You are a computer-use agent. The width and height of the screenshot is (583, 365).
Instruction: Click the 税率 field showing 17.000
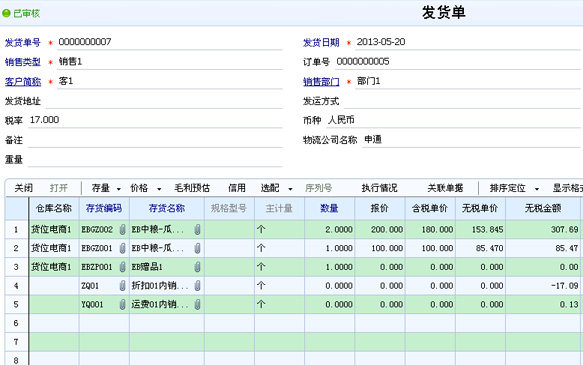(155, 120)
